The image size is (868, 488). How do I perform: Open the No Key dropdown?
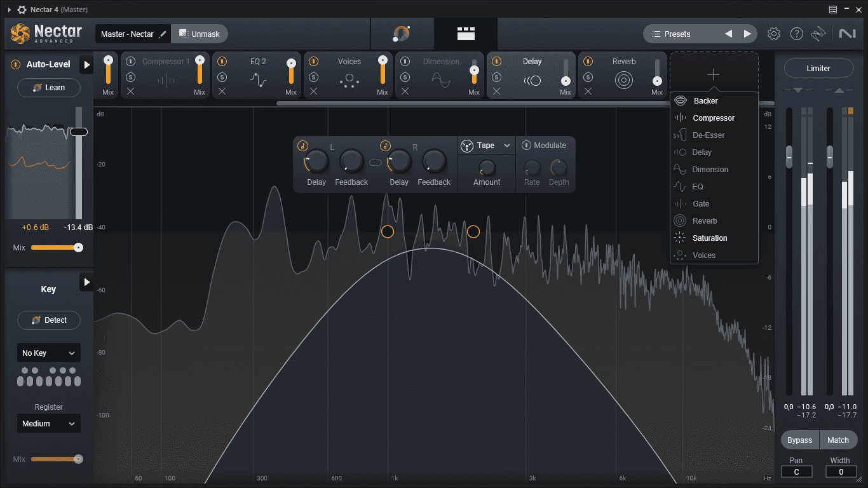click(48, 353)
